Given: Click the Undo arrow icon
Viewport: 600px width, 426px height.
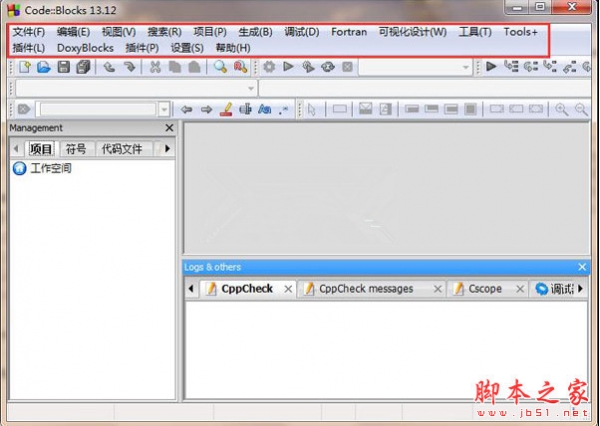Looking at the screenshot, I should 109,67.
